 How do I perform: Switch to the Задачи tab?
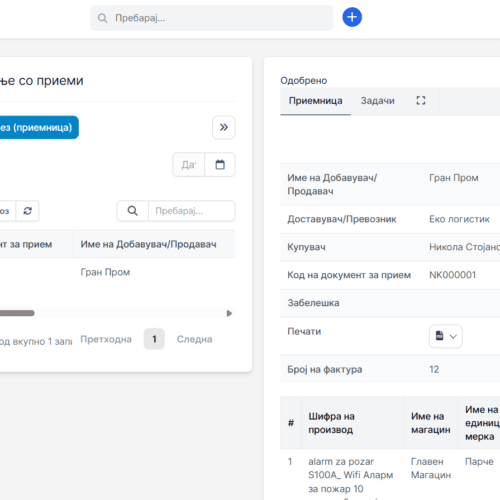[x=378, y=101]
